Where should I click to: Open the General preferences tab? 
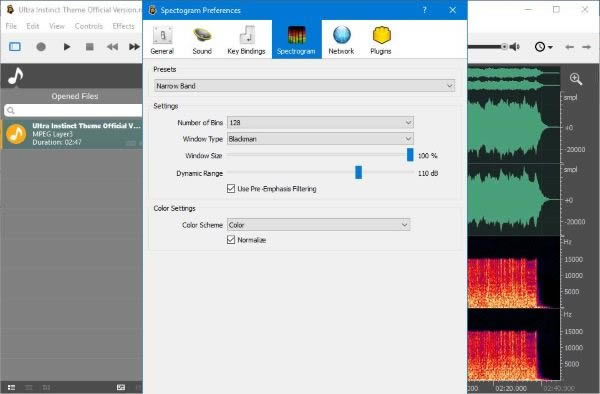click(162, 40)
